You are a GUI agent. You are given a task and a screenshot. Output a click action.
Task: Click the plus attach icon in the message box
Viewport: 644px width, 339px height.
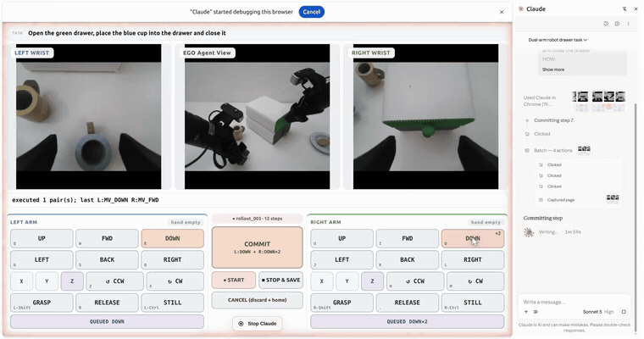(526, 312)
